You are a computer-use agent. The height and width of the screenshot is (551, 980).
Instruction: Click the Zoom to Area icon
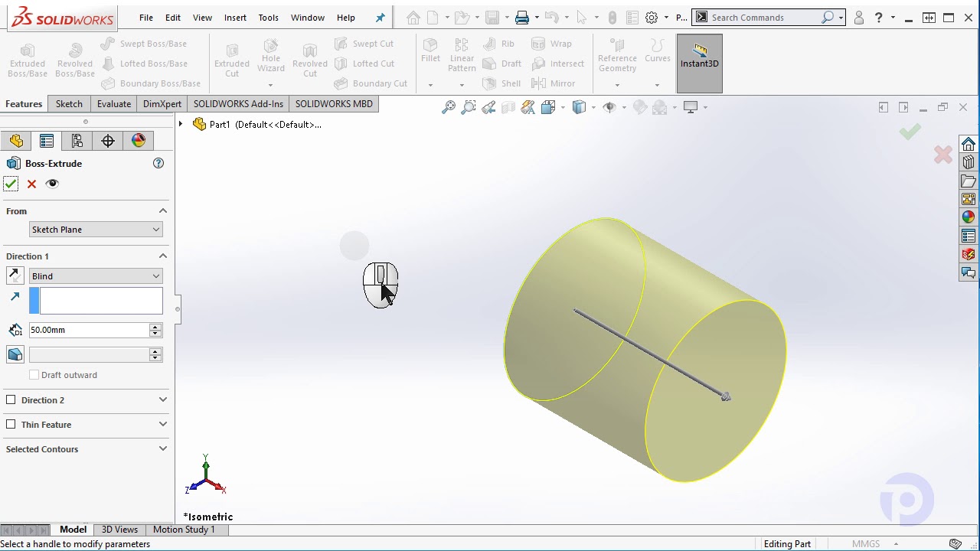(x=469, y=107)
